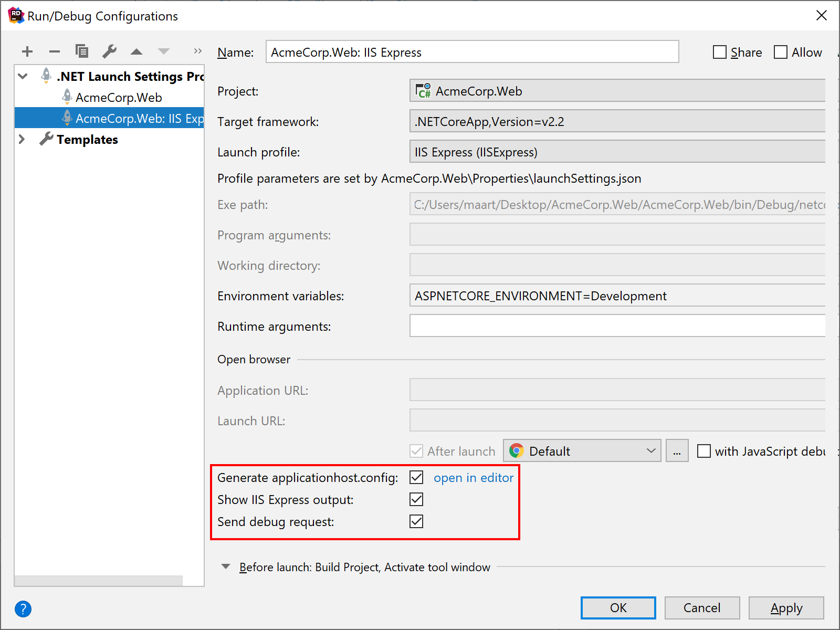Click the Exe path field
The image size is (840, 630).
(617, 204)
